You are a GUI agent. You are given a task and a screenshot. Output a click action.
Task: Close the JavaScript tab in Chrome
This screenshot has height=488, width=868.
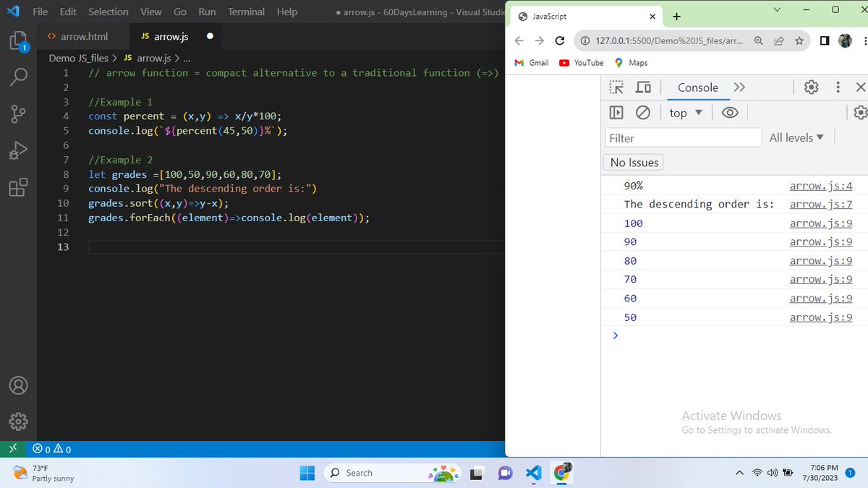652,16
